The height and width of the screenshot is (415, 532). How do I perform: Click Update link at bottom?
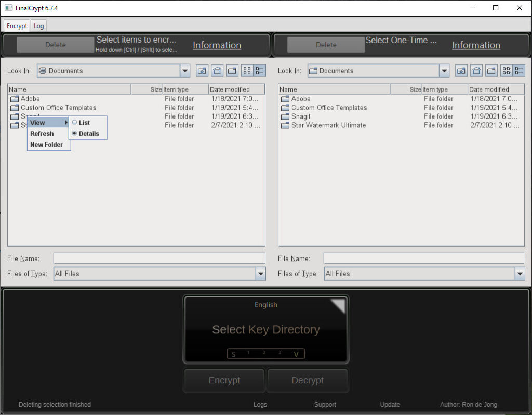tap(390, 404)
